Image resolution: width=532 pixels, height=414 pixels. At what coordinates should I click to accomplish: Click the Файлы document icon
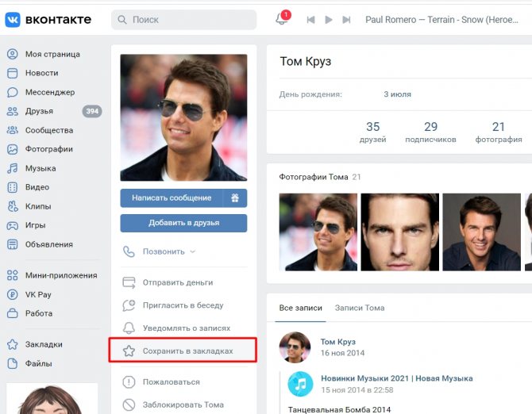(x=13, y=363)
